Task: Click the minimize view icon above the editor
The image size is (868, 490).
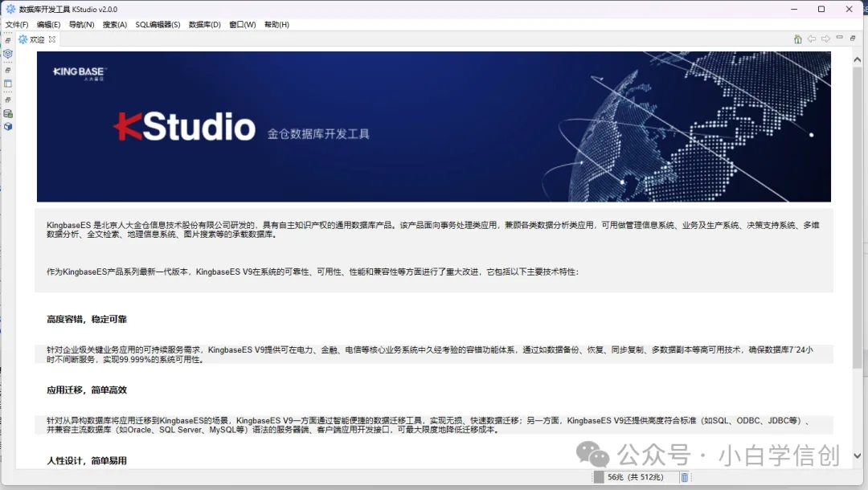Action: click(x=839, y=38)
